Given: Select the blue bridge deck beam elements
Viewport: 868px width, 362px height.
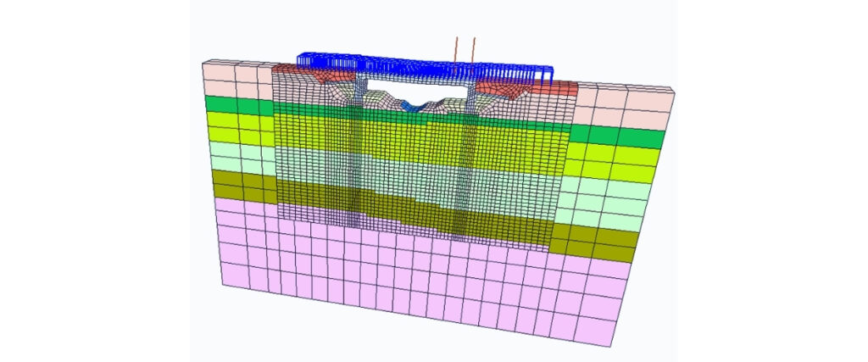Looking at the screenshot, I should coord(426,68).
